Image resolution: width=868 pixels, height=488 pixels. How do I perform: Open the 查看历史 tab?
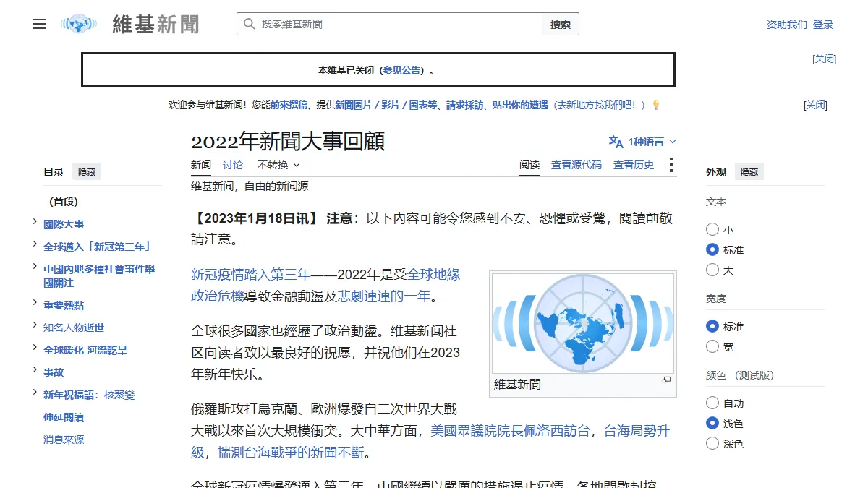click(x=634, y=165)
